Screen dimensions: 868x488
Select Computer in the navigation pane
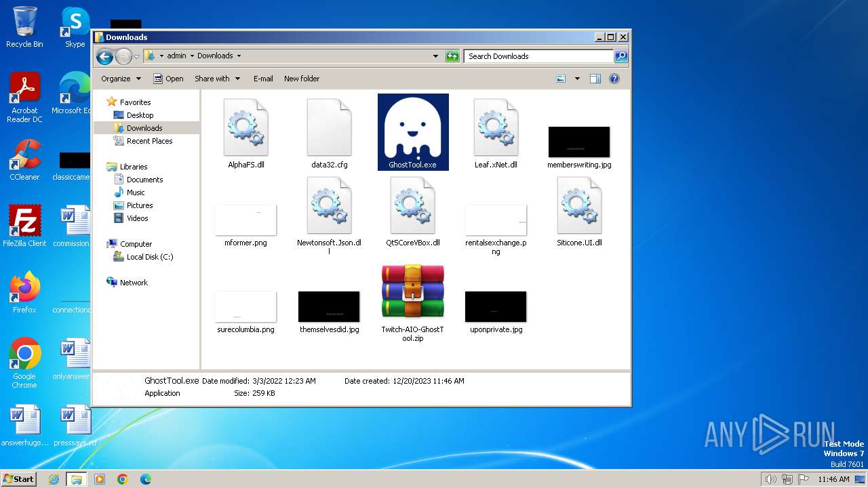136,244
